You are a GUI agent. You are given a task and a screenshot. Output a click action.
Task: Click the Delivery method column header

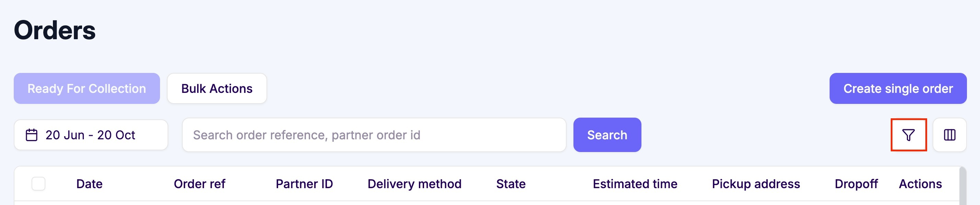click(415, 184)
